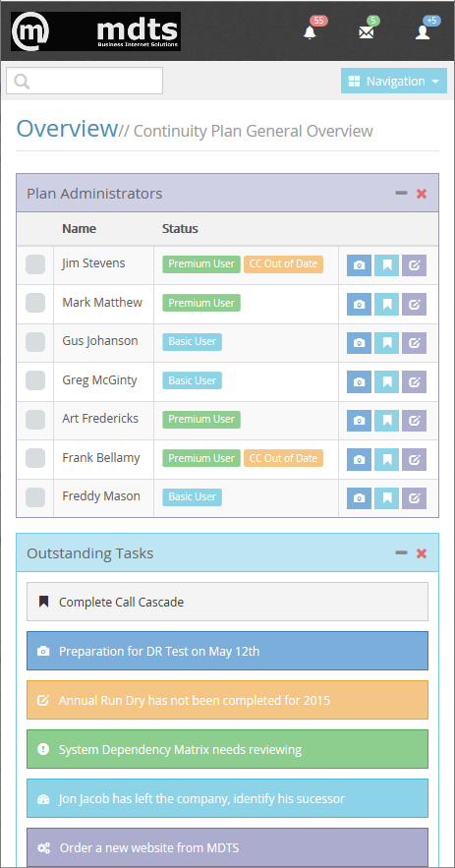Open the envelope messages icon
This screenshot has width=455, height=868.
pos(366,32)
